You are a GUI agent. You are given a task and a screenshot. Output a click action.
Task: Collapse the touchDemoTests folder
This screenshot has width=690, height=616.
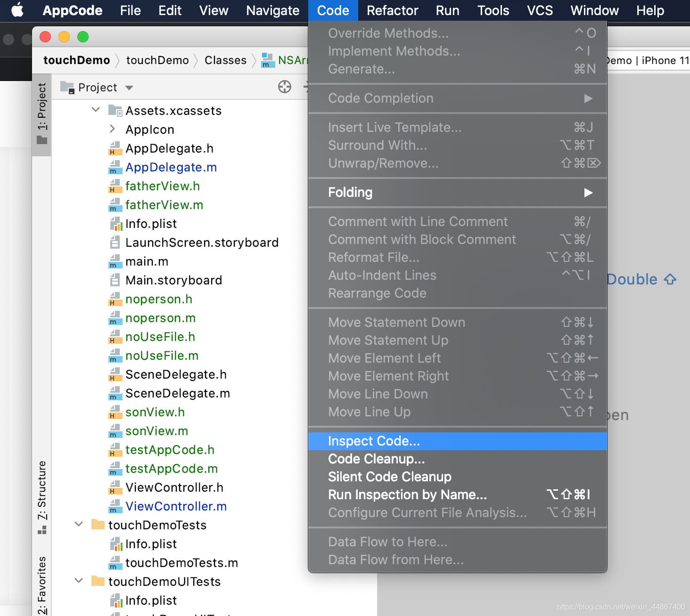tap(79, 524)
